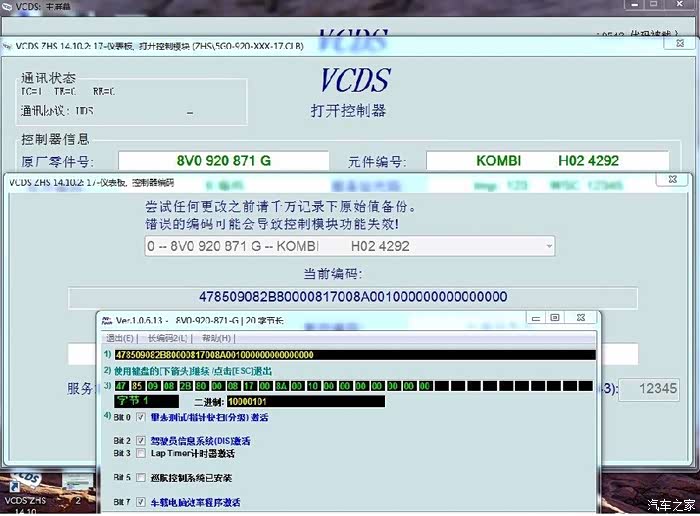Select byte cell 8A in long coding row
Screen dimensions: 700x516
pos(281,386)
